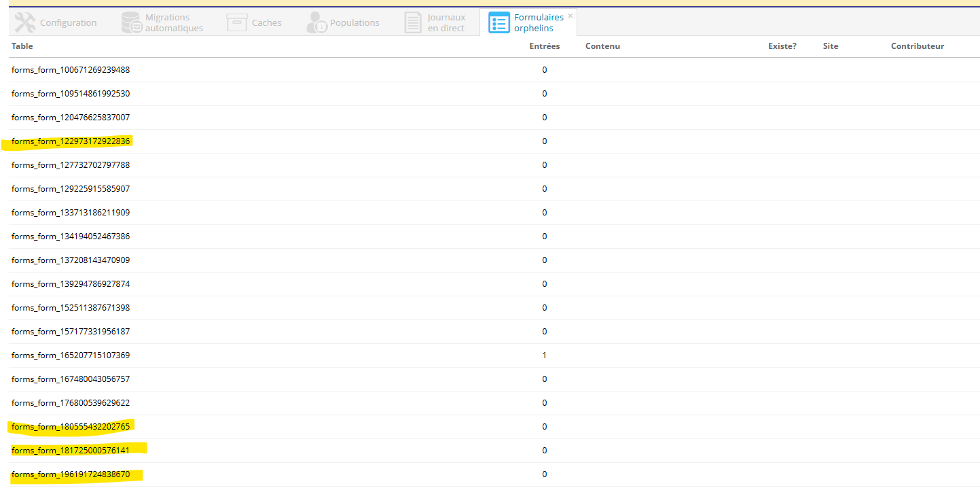Switch to the Configuration tab
Image resolution: width=980 pixels, height=488 pixels.
click(68, 22)
